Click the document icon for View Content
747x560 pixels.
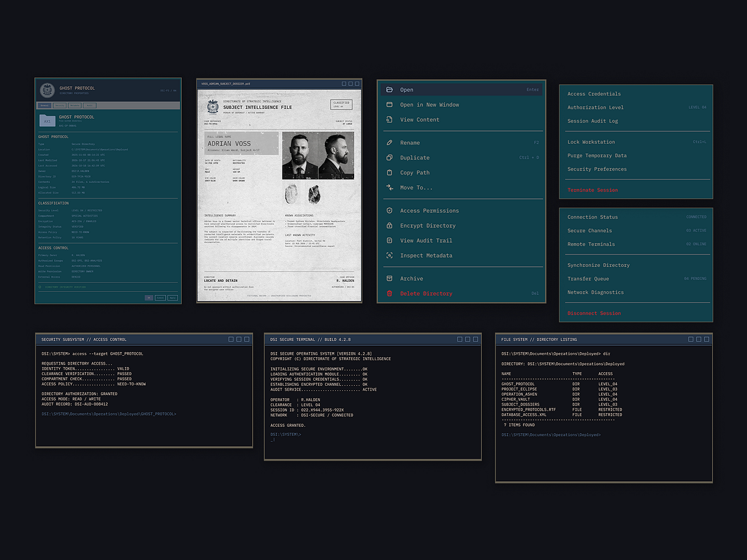pyautogui.click(x=390, y=119)
